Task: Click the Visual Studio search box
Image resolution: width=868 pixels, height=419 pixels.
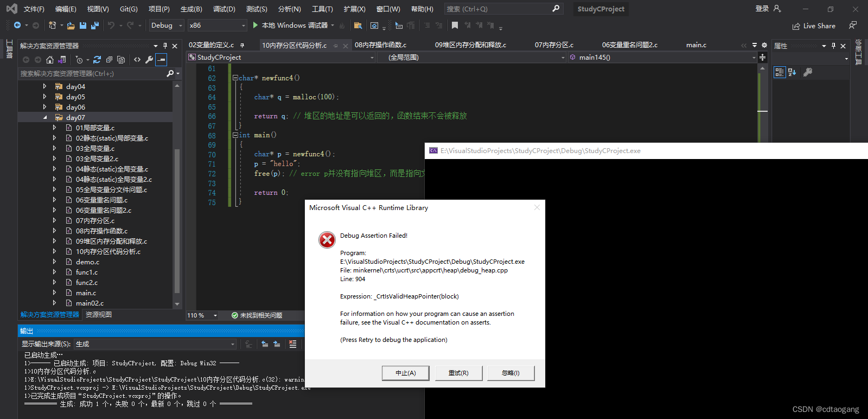Action: pos(503,9)
